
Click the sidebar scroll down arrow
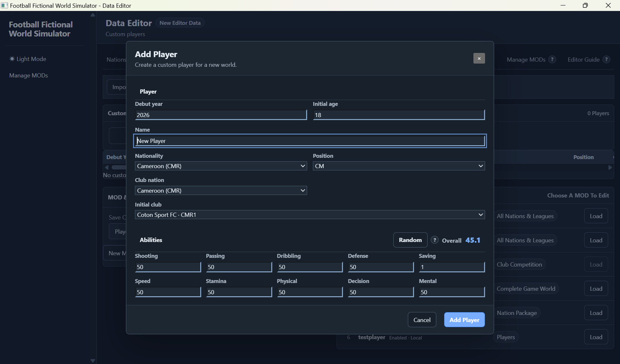click(93, 361)
